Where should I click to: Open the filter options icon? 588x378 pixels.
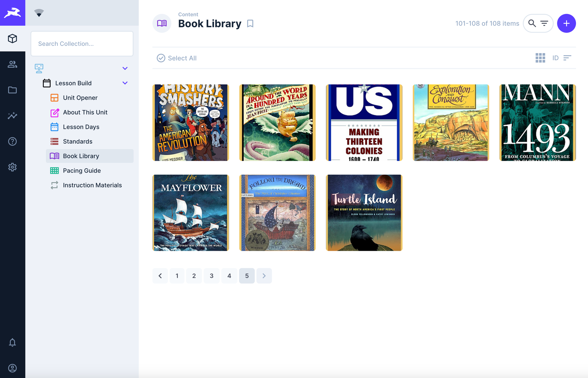[x=544, y=23]
